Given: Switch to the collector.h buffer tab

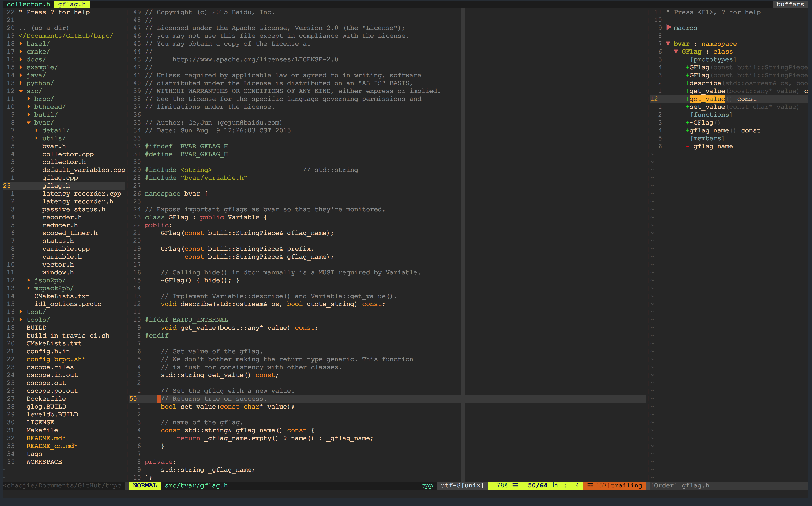Looking at the screenshot, I should [x=28, y=4].
